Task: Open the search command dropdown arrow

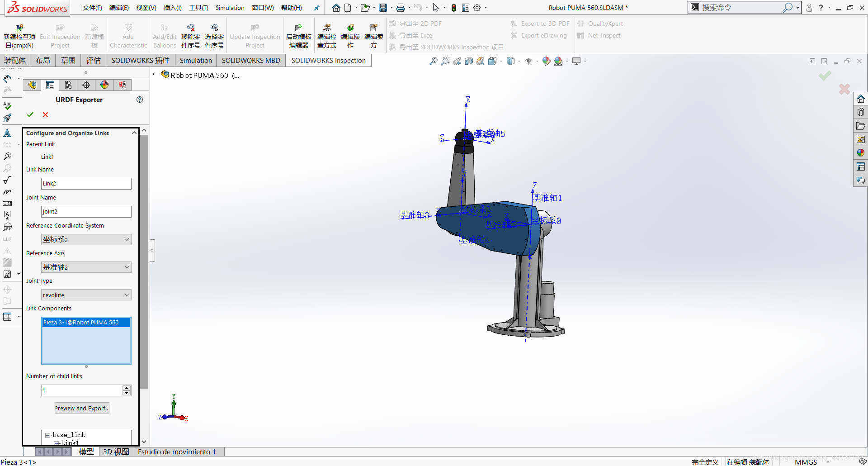Action: point(797,8)
